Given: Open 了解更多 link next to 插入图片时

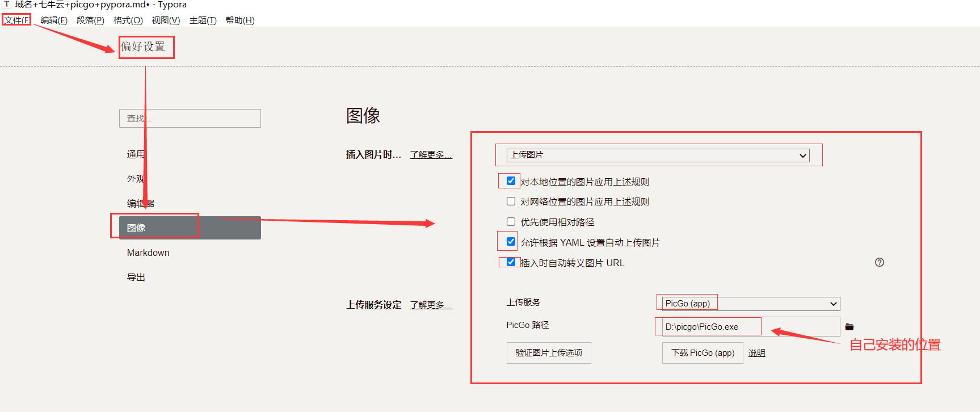Looking at the screenshot, I should [431, 155].
